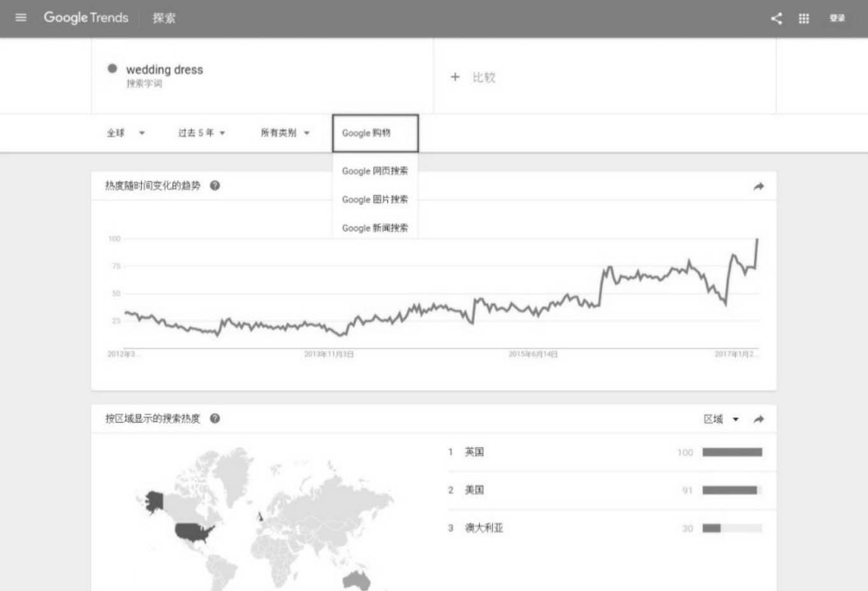This screenshot has height=591, width=868.
Task: Edit the wedding dress search term
Action: (x=164, y=69)
